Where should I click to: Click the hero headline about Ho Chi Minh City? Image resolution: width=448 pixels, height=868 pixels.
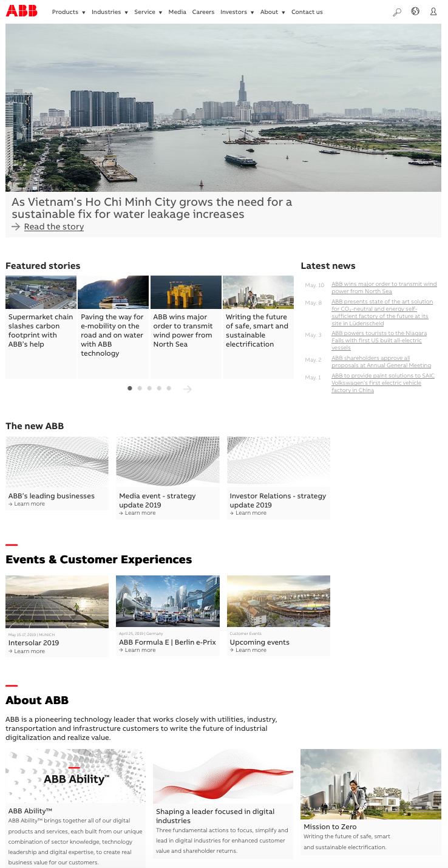pos(152,208)
